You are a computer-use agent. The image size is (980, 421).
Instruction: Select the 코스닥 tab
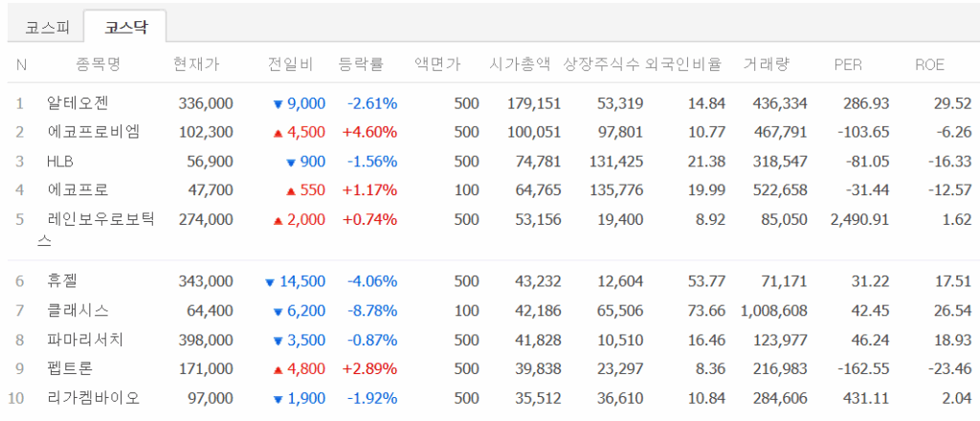pyautogui.click(x=125, y=27)
